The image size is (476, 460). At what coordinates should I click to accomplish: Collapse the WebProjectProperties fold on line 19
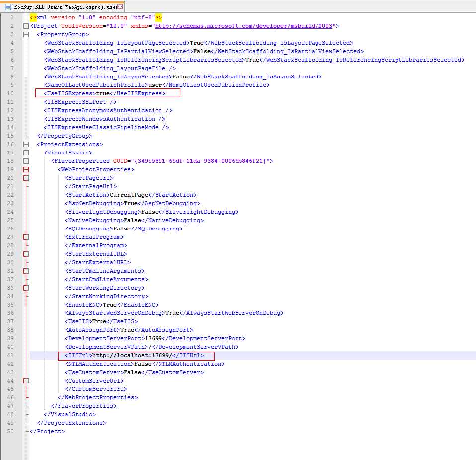pyautogui.click(x=26, y=169)
